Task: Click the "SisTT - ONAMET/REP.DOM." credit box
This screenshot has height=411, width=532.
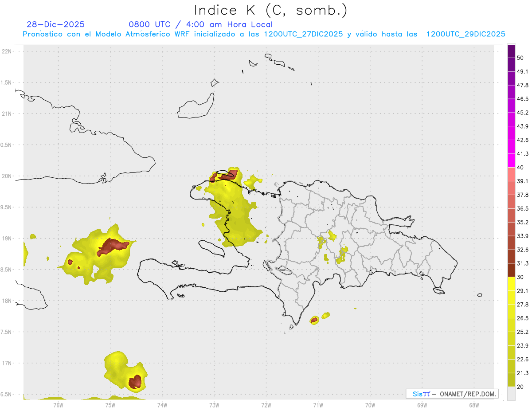Action: pos(452,394)
